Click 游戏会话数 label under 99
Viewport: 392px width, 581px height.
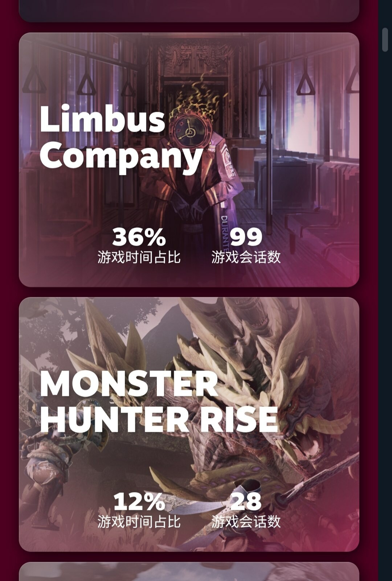(246, 257)
